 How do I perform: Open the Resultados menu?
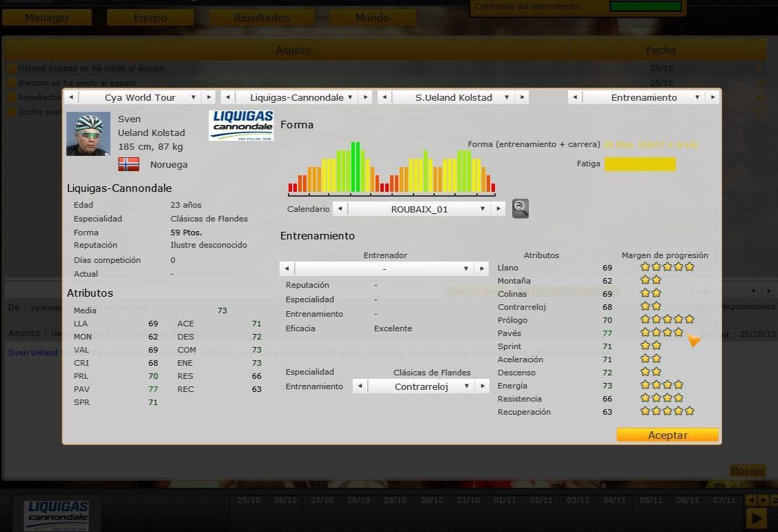pyautogui.click(x=262, y=18)
